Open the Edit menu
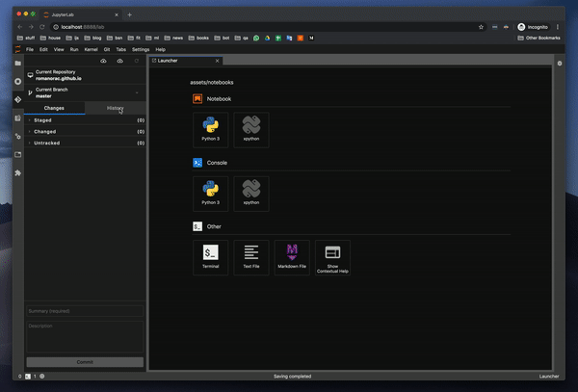Screen dimensions: 578x392 click(x=43, y=49)
